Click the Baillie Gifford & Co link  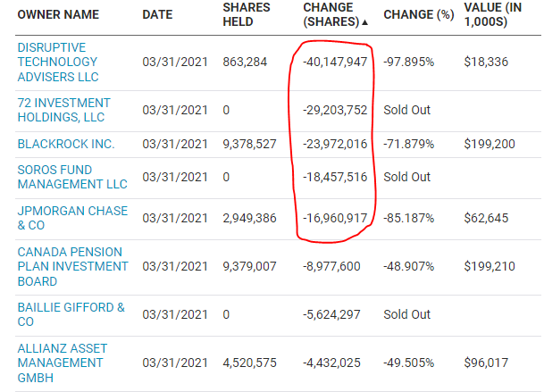[x=71, y=314]
